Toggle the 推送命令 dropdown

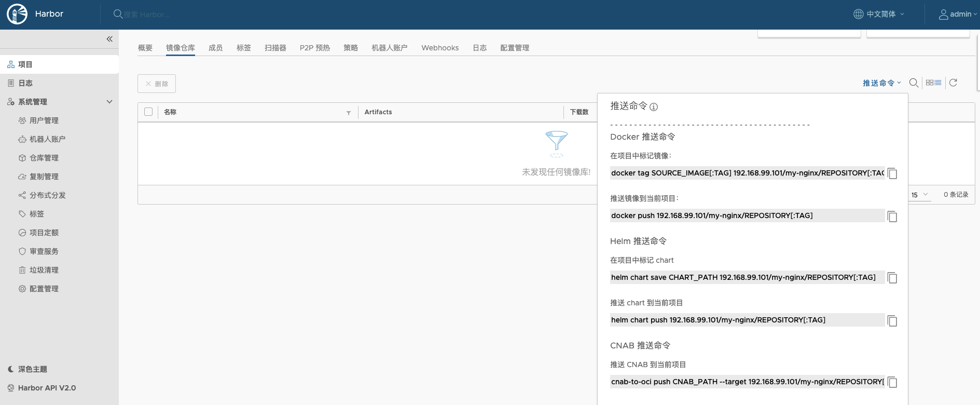point(882,83)
